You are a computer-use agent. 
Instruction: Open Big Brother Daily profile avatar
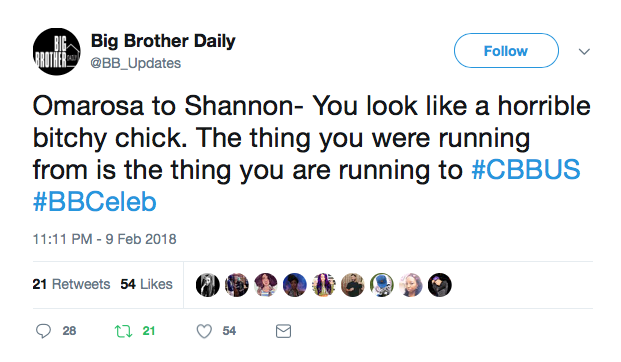pyautogui.click(x=57, y=51)
